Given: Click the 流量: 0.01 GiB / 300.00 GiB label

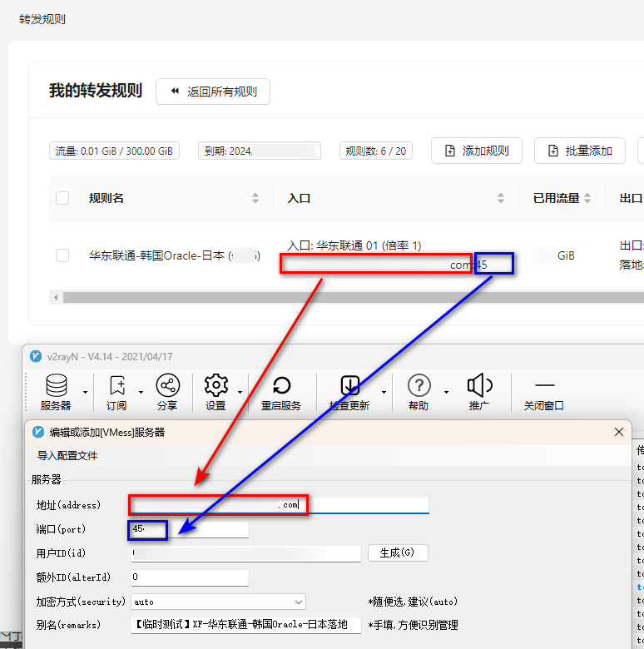Looking at the screenshot, I should tap(114, 151).
